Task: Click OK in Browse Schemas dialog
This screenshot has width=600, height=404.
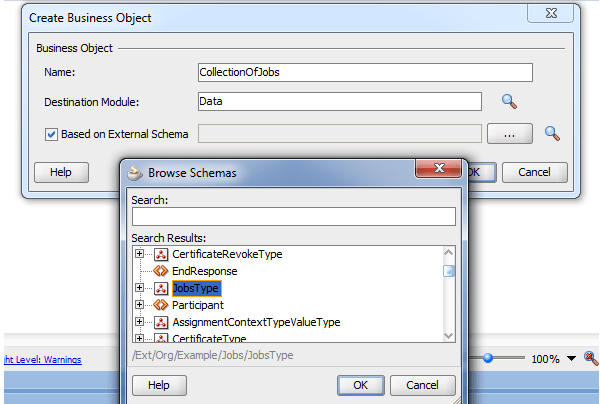Action: pos(360,385)
